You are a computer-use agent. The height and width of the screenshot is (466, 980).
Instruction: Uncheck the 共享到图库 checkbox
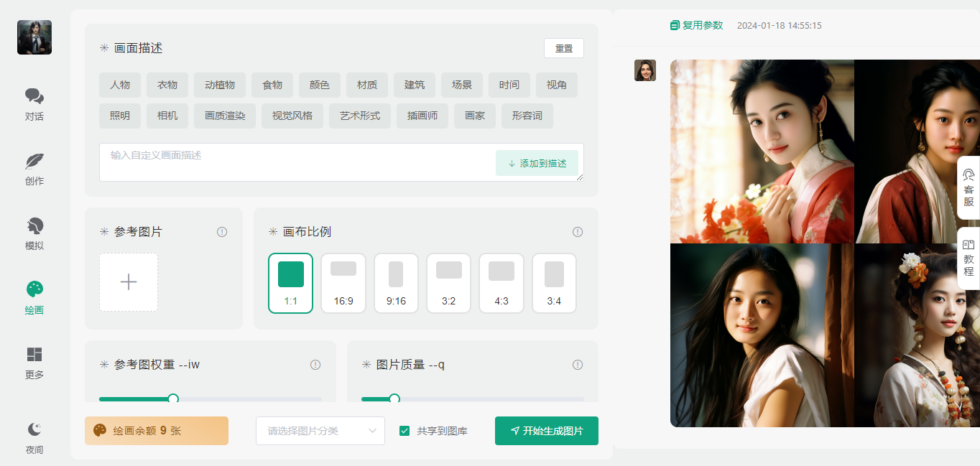(x=405, y=431)
